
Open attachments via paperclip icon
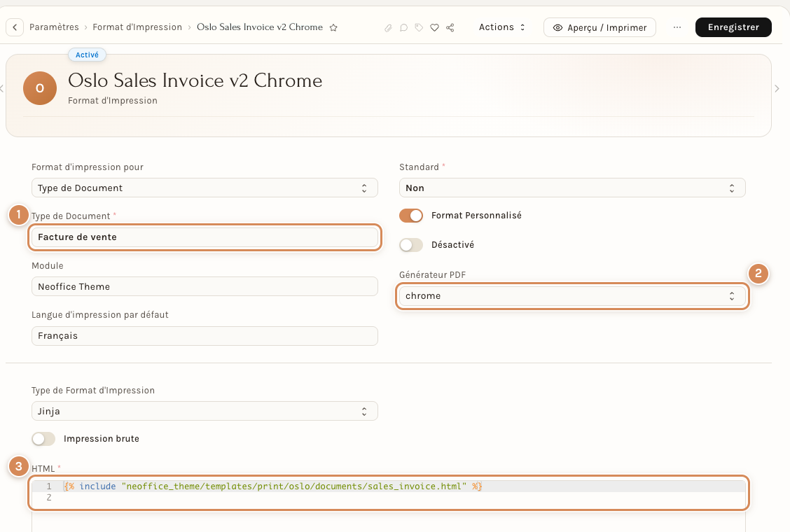click(x=388, y=28)
